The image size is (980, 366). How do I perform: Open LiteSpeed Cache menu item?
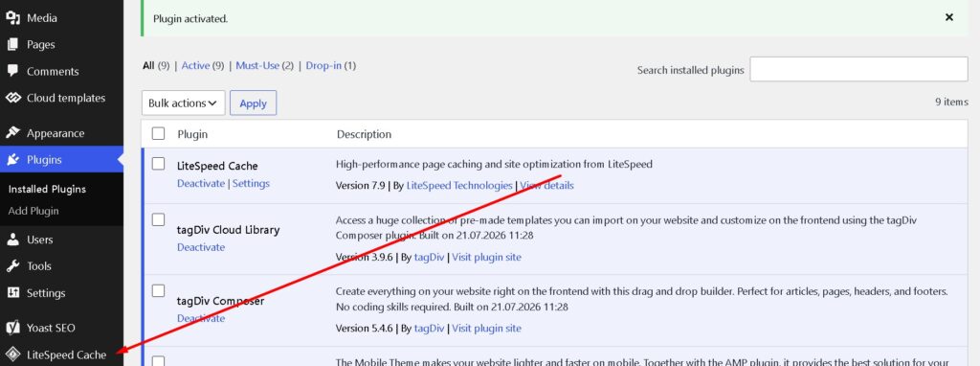point(61,355)
